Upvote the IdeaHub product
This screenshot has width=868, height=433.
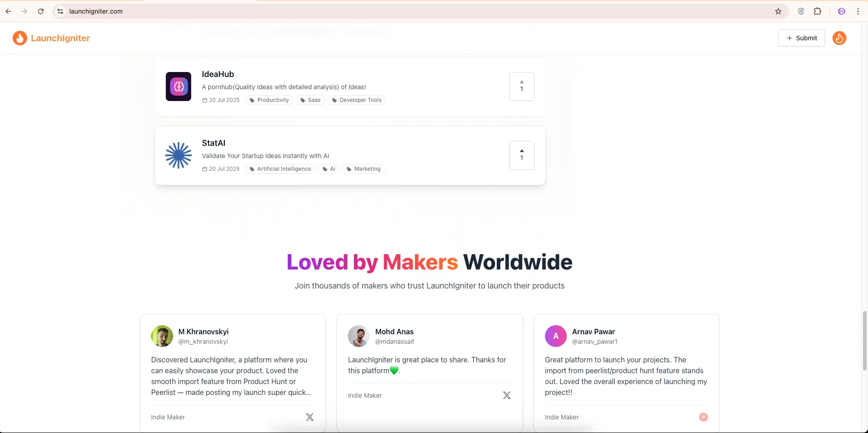pos(521,86)
